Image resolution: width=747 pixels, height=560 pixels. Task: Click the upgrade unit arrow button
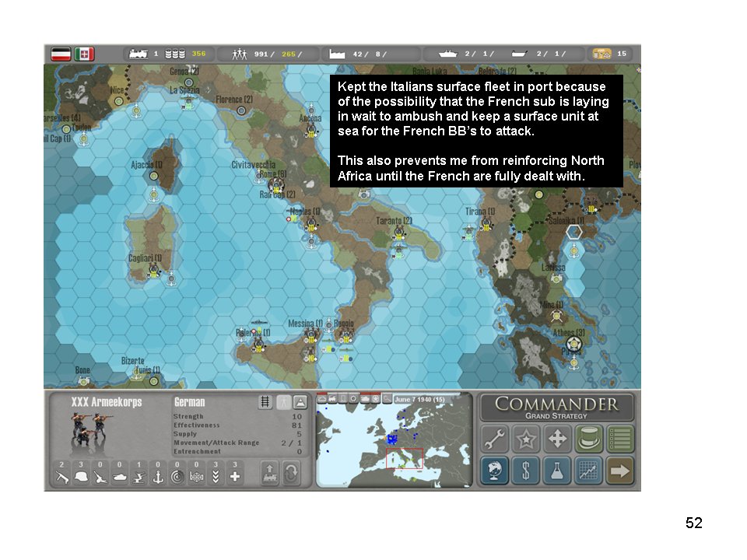click(268, 473)
